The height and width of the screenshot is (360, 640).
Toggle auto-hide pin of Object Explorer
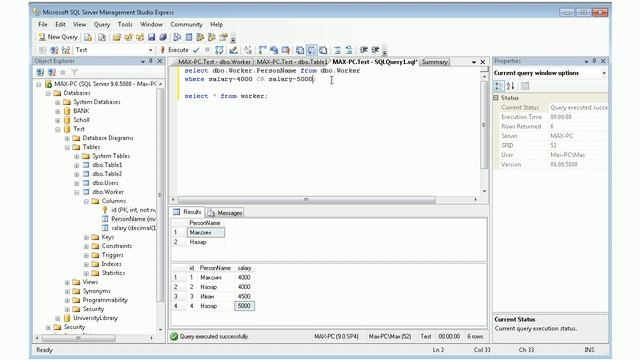(x=151, y=61)
